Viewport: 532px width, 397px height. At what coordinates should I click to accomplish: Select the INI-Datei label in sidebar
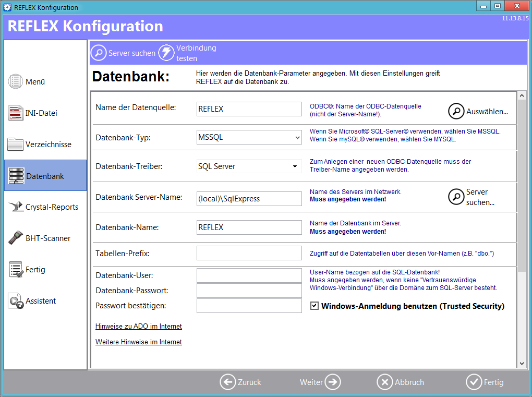coord(41,113)
